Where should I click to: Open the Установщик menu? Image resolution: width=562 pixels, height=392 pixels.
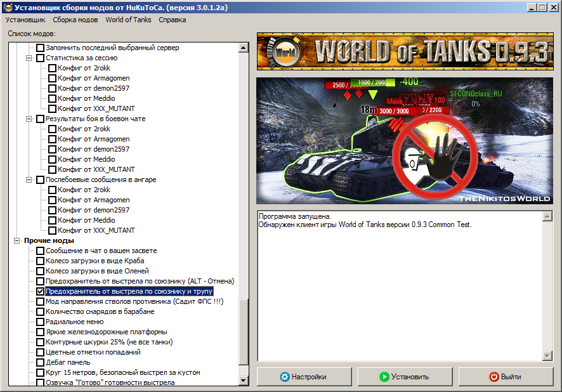[x=25, y=20]
